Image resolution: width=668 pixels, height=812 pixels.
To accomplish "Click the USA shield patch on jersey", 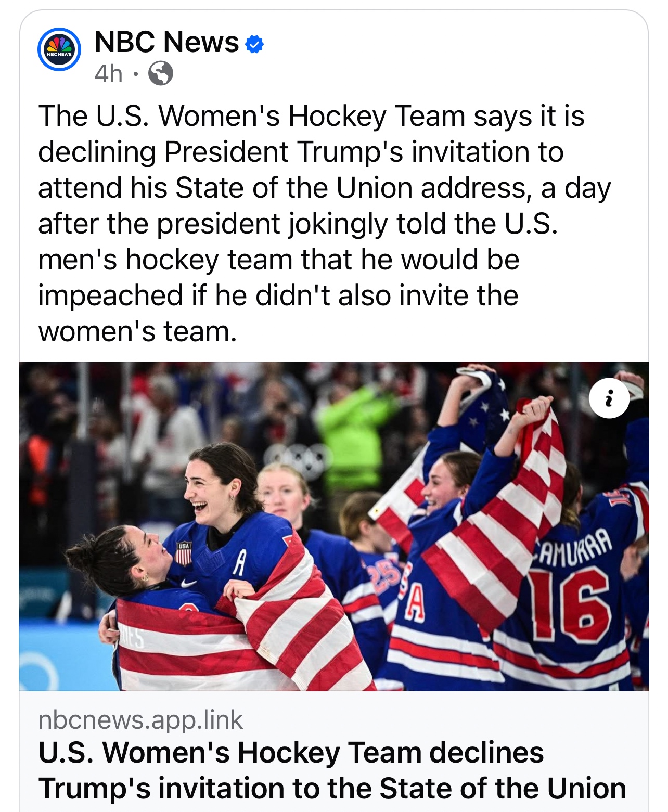I will pyautogui.click(x=184, y=553).
